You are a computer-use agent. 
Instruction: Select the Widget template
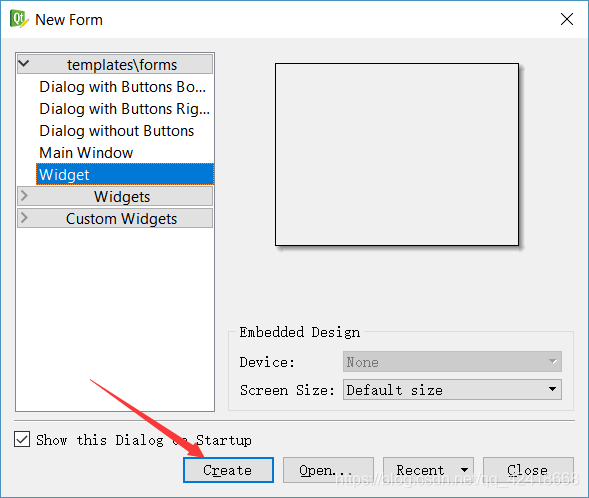[x=125, y=174]
